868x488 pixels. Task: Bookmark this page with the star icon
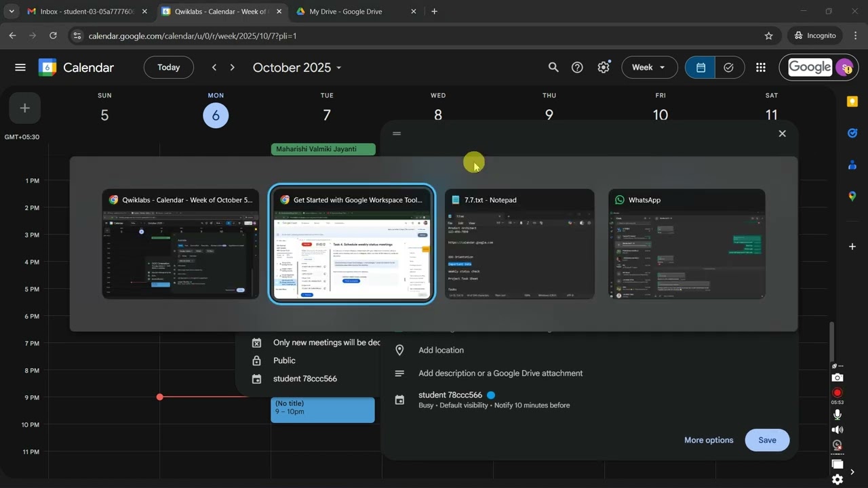[768, 35]
